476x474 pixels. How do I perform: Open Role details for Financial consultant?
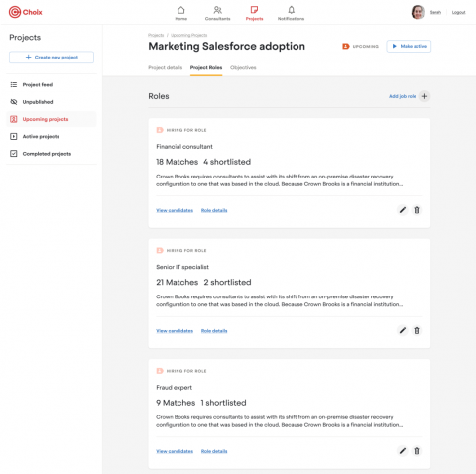click(214, 210)
